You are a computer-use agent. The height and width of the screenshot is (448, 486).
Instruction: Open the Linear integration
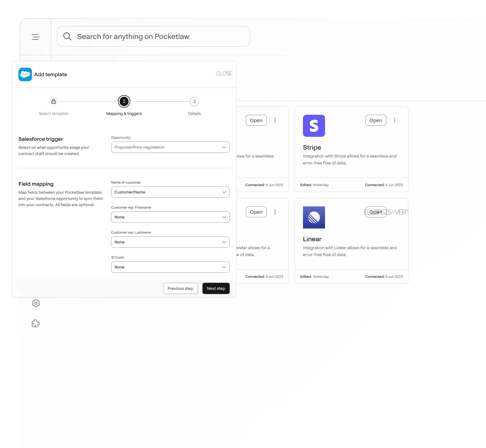pyautogui.click(x=376, y=212)
